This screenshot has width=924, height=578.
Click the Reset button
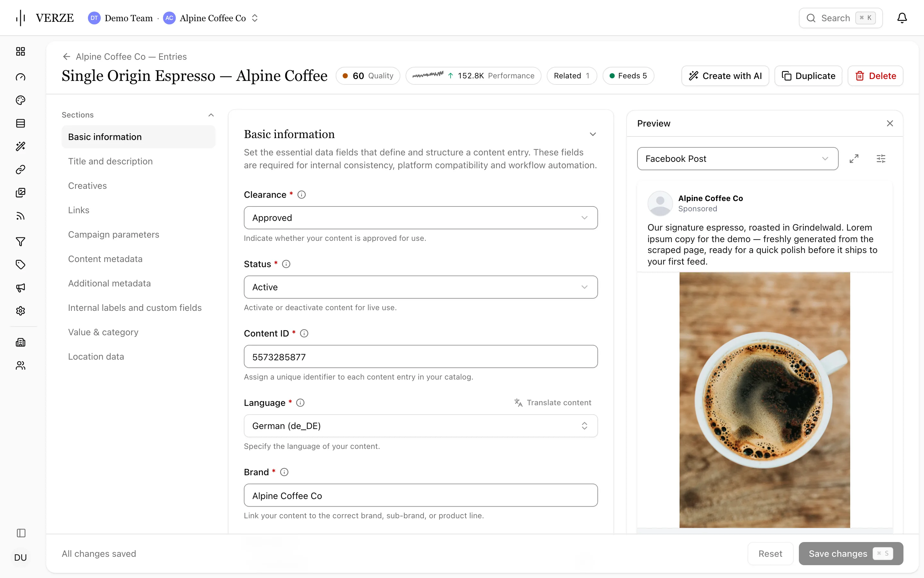(770, 554)
